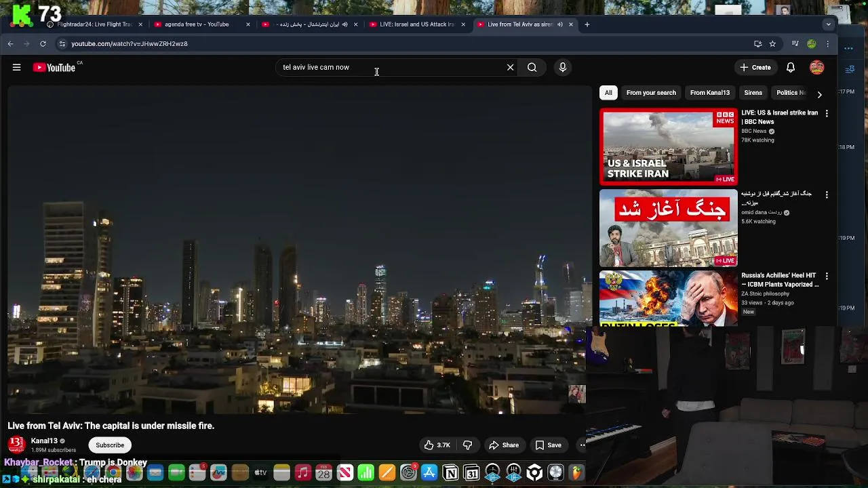Image resolution: width=868 pixels, height=488 pixels.
Task: Open more options for Russia's Achilles' Heel video
Action: tap(826, 276)
